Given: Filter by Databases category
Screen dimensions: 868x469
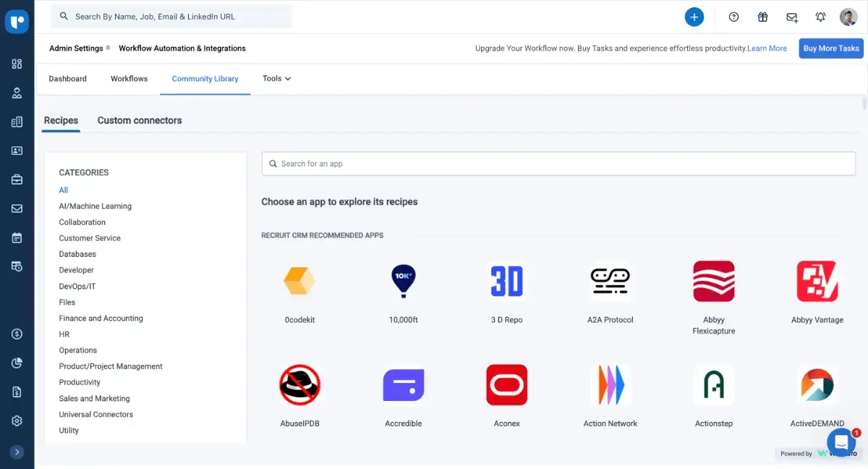Looking at the screenshot, I should click(77, 254).
